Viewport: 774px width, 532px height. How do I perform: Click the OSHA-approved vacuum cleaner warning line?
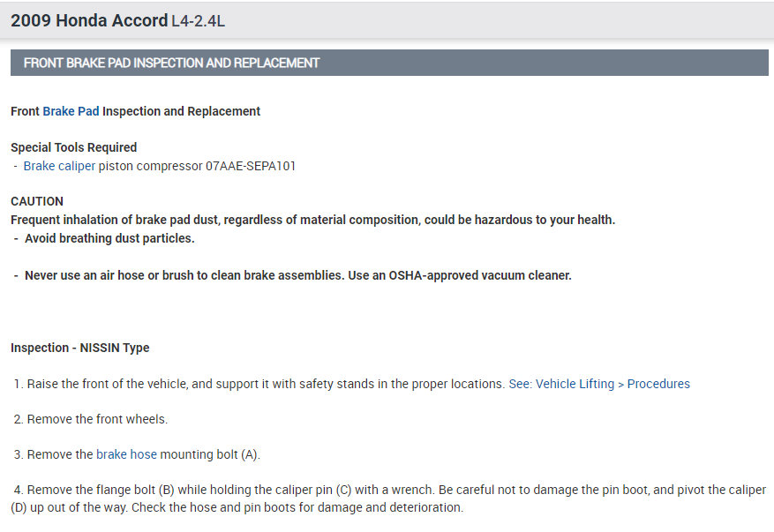coord(298,275)
